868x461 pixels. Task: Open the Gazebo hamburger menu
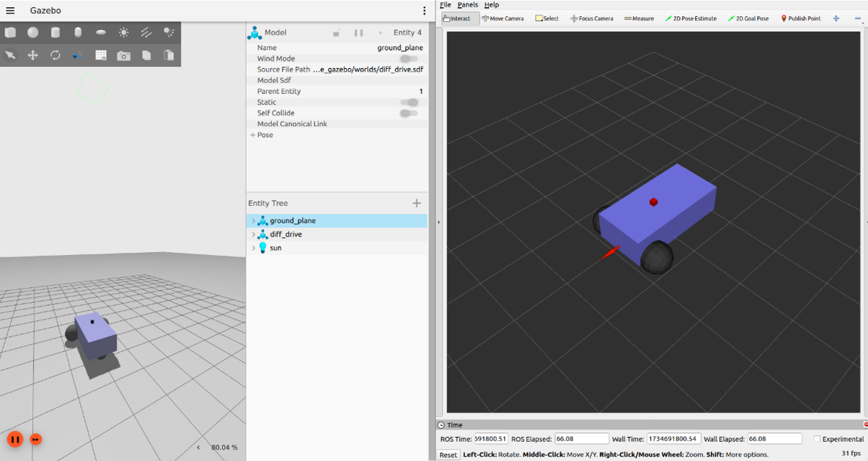pyautogui.click(x=10, y=11)
